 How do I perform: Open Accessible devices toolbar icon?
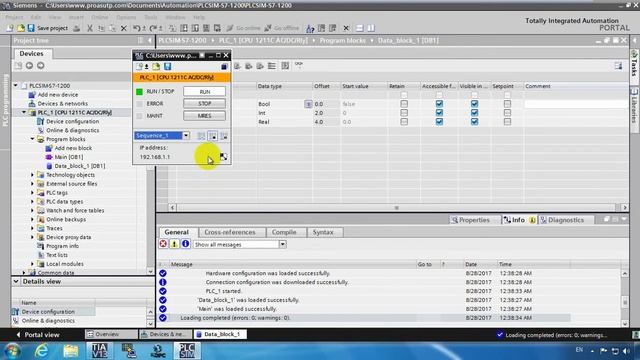coord(310,28)
